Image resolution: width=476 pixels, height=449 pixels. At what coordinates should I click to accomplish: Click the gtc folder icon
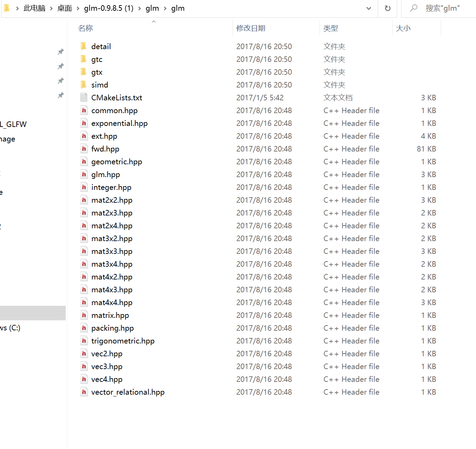pyautogui.click(x=83, y=59)
